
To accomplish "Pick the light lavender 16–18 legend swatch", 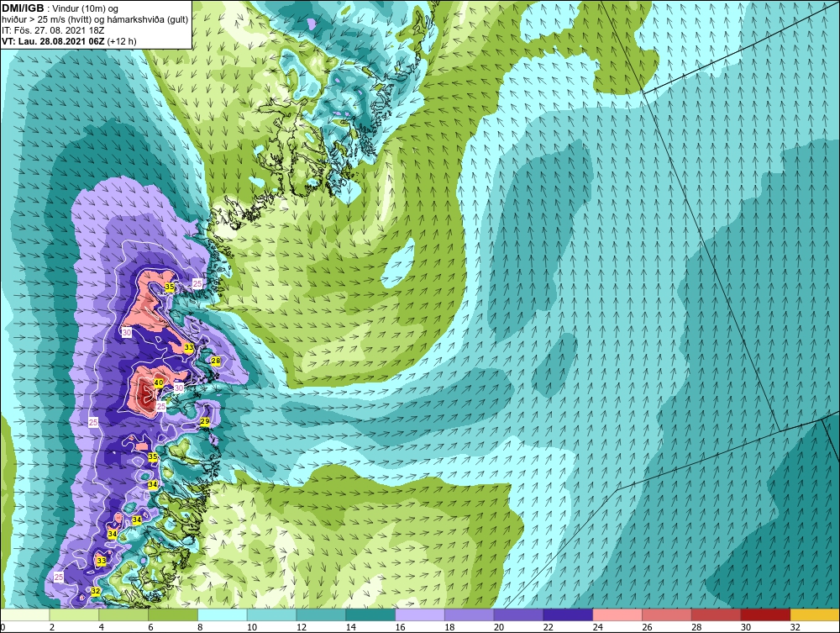I will click(x=420, y=615).
